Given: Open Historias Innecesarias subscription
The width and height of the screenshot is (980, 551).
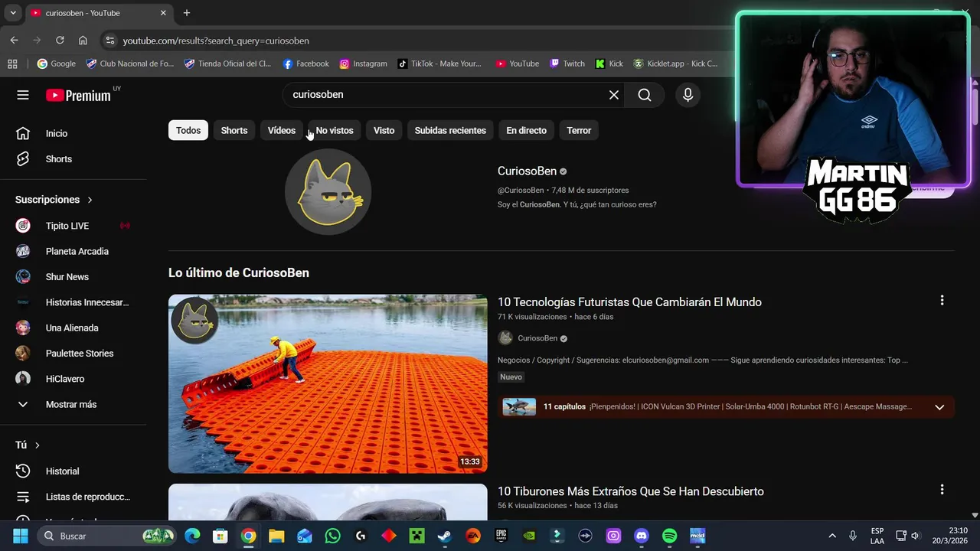Looking at the screenshot, I should coord(73,302).
